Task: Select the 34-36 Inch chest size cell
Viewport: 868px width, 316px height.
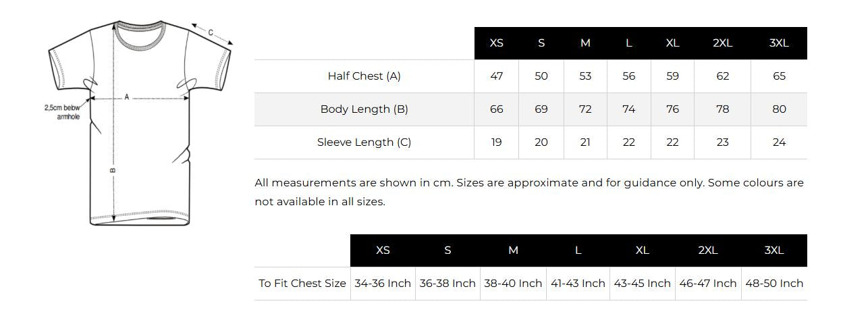Action: [383, 284]
